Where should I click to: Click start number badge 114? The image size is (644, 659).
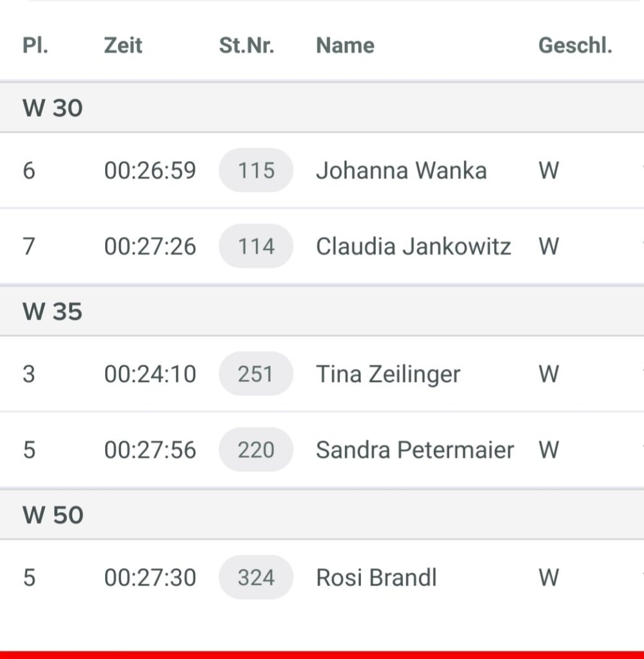pyautogui.click(x=256, y=246)
